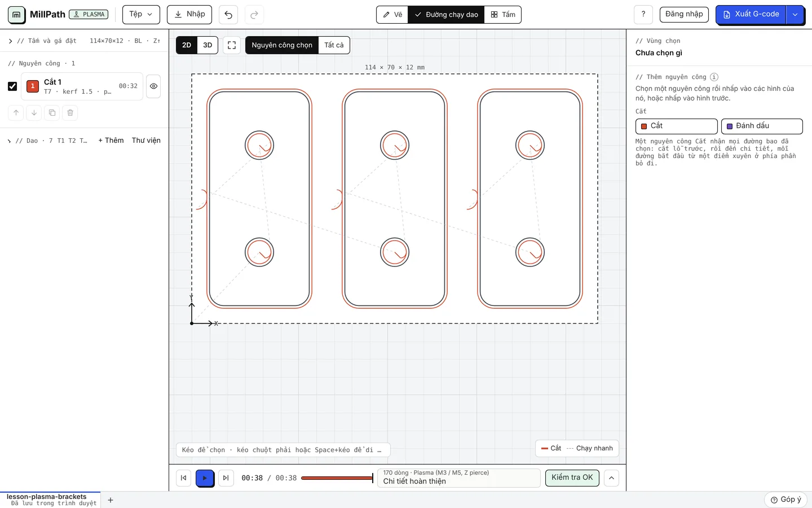Add a Đánh dấu operation
Screen dimensions: 812x508
click(762, 126)
